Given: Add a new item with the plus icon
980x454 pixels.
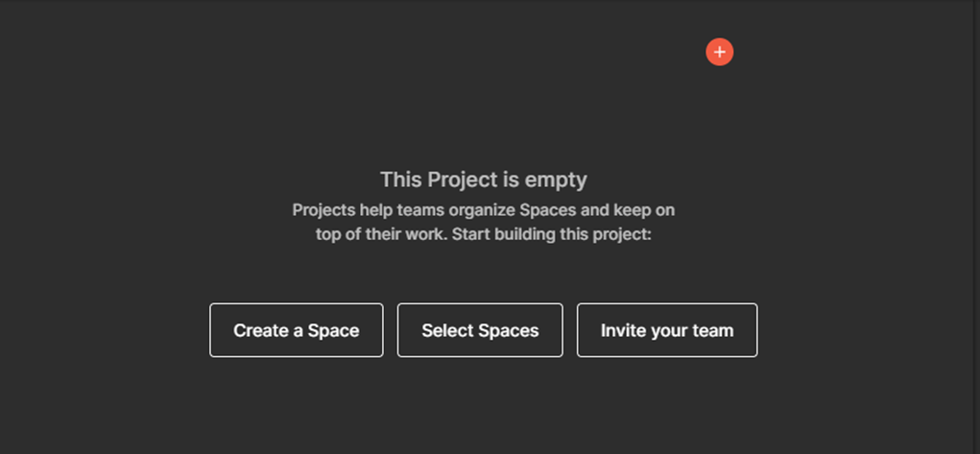Looking at the screenshot, I should [x=719, y=52].
